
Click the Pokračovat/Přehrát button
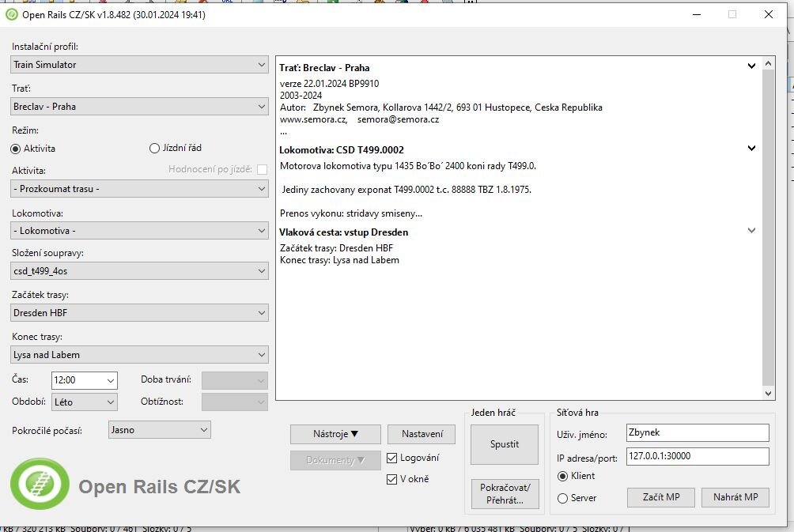click(505, 494)
